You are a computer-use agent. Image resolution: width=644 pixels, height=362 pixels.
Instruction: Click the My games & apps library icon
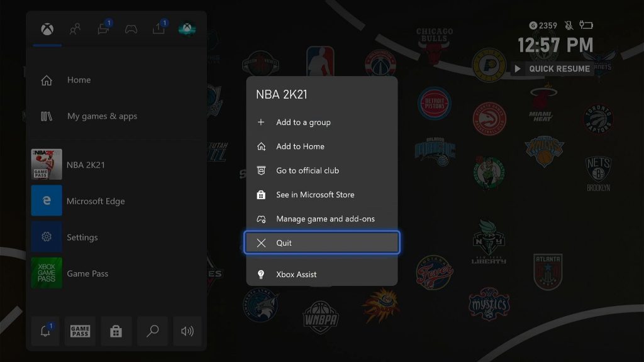47,116
